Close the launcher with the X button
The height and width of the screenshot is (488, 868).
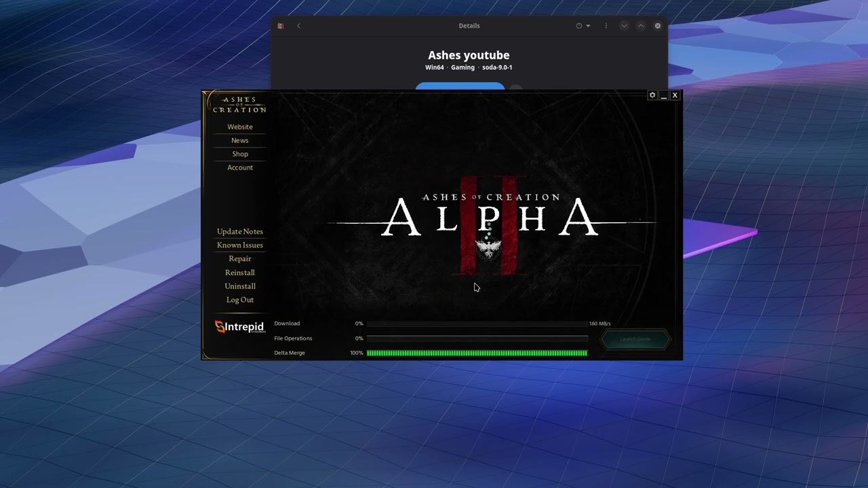675,96
